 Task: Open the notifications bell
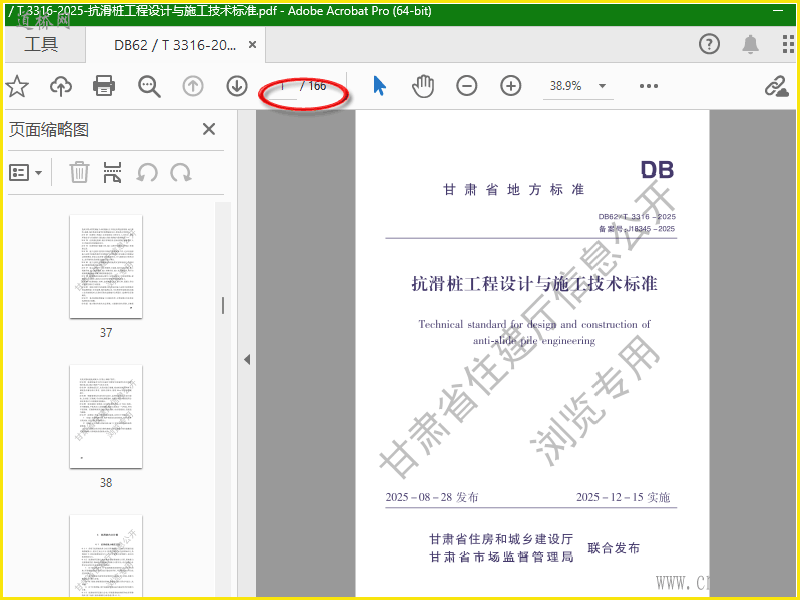point(750,44)
